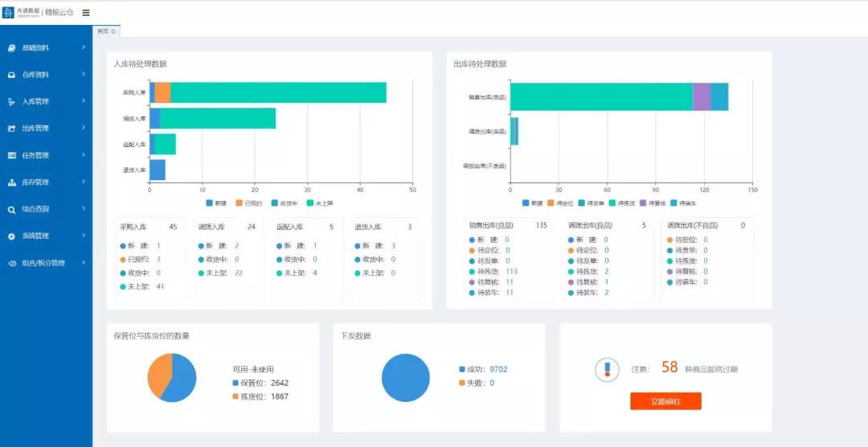Click the 基础资料 book icon in sidebar
Viewport: 868px width, 447px height.
coord(11,48)
